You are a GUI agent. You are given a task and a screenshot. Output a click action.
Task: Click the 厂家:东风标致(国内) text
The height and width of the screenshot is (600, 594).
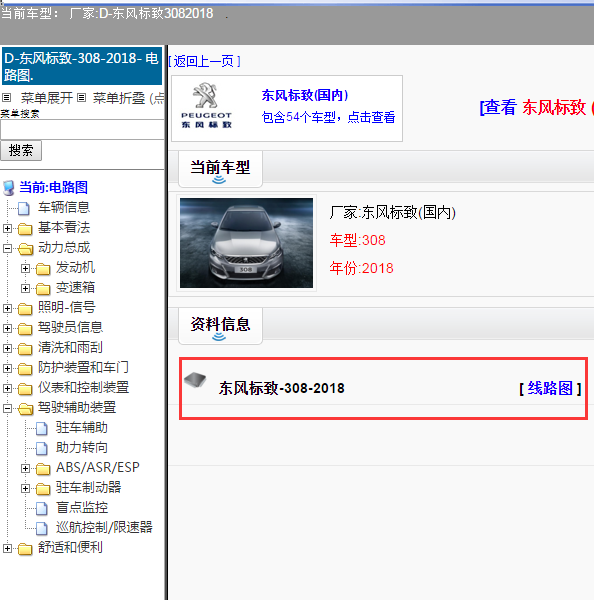pos(393,212)
